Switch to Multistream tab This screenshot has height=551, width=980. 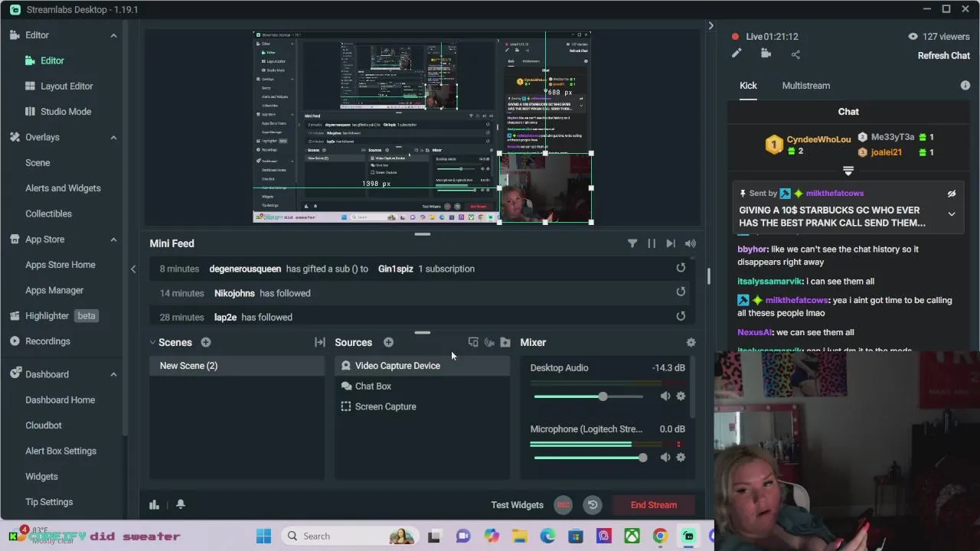click(806, 86)
